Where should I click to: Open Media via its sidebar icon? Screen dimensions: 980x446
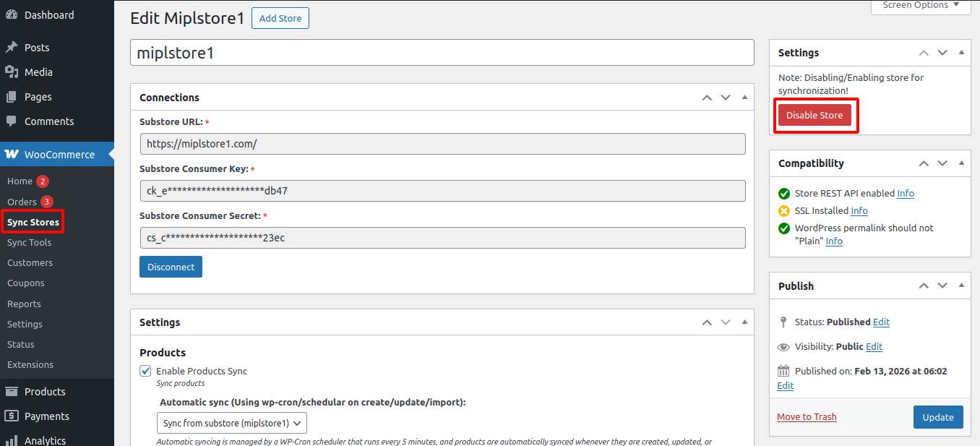pos(12,72)
